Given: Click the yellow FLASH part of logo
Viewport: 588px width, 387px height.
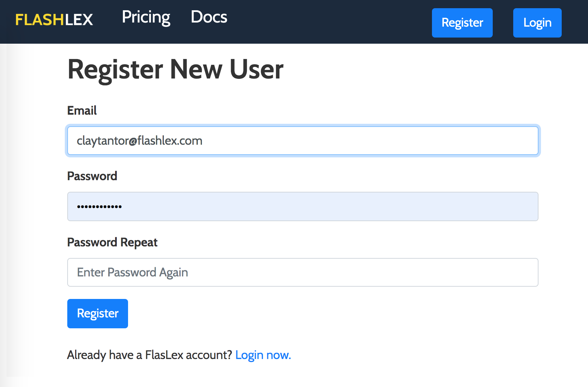Looking at the screenshot, I should coord(40,20).
